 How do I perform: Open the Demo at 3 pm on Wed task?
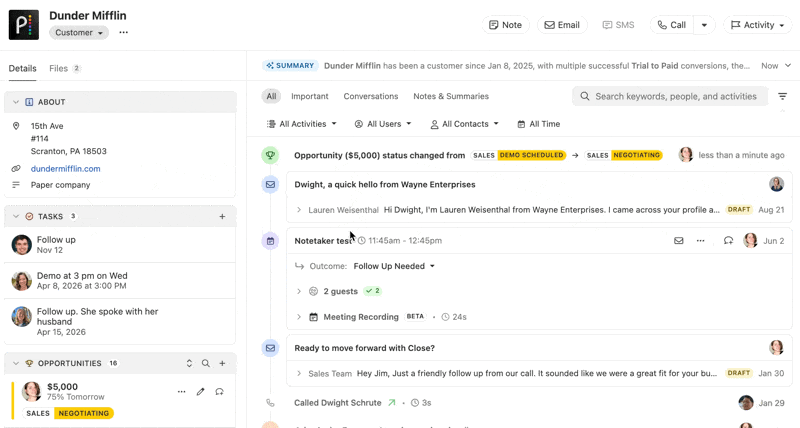(x=120, y=281)
